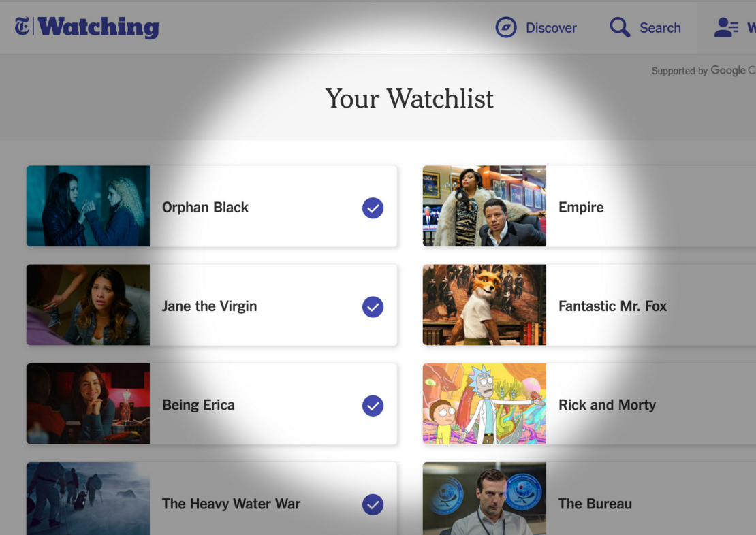Select the Fantastic Mr. Fox title

612,306
